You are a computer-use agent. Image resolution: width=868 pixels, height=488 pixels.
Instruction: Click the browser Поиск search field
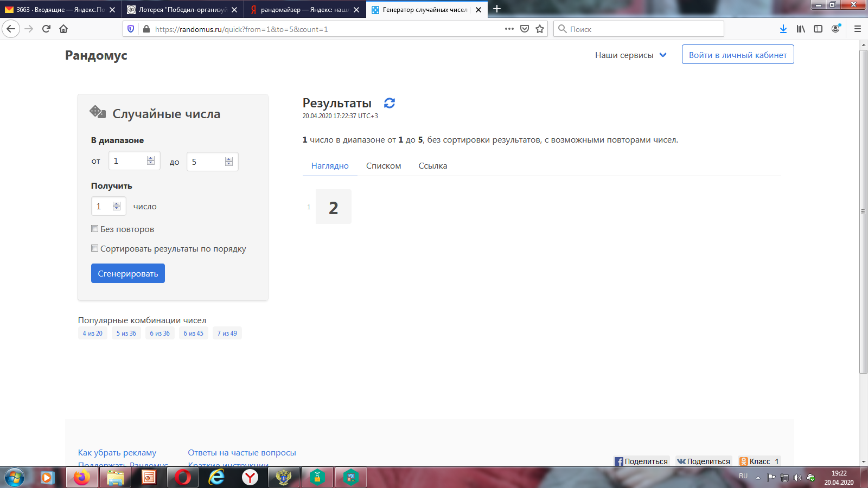click(639, 29)
